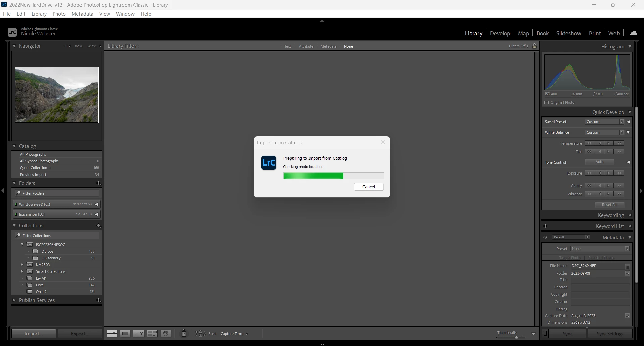
Task: Click the Lrc identity plate logo
Action: coord(12,32)
